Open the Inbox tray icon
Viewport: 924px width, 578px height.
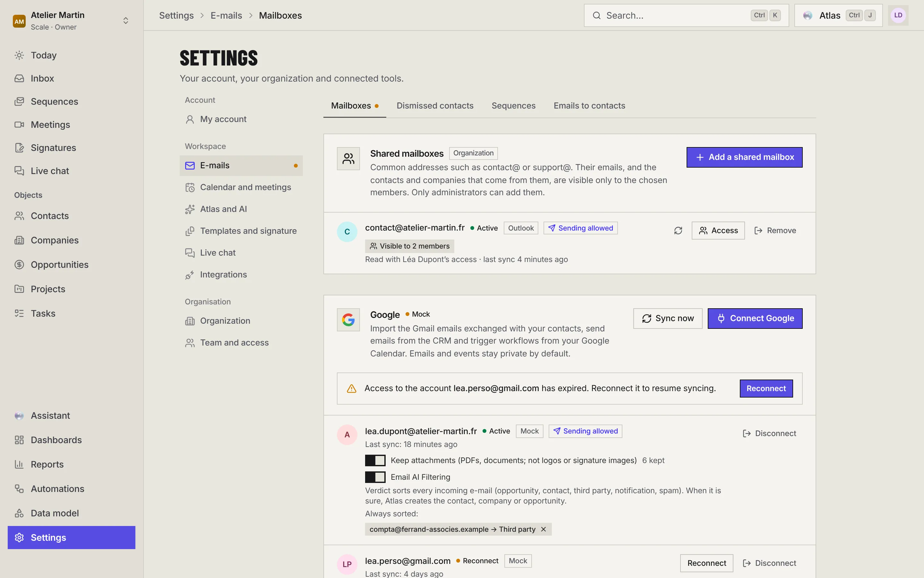coord(19,78)
